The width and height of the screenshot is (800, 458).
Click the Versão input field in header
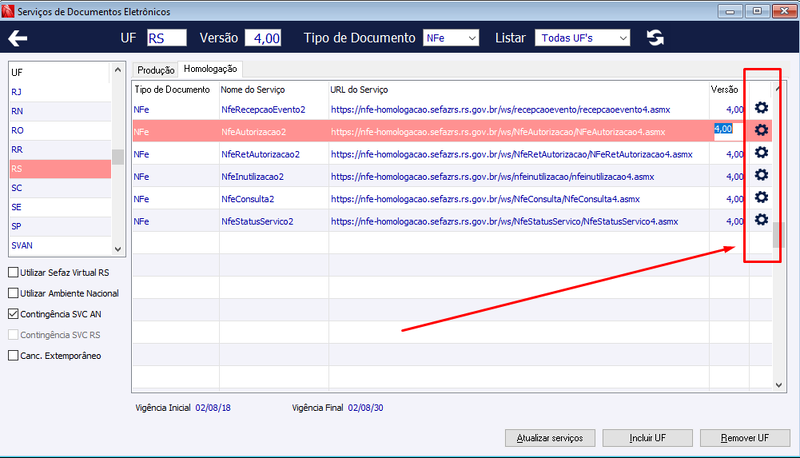[263, 38]
